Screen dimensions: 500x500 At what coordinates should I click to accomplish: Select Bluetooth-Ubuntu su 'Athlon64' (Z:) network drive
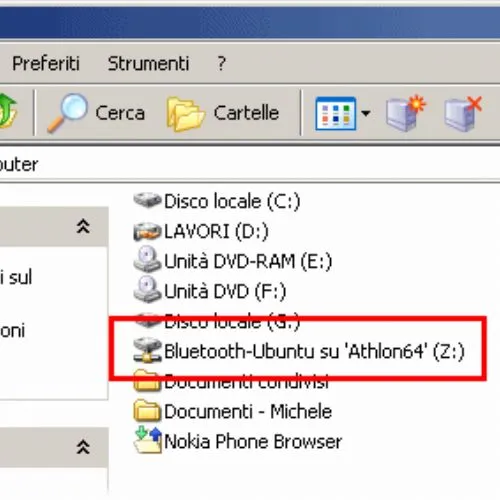point(299,351)
